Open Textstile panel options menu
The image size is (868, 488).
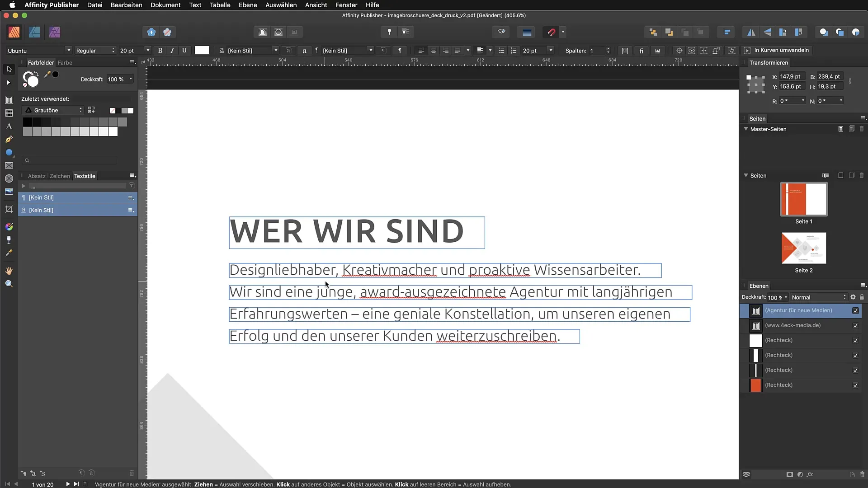pyautogui.click(x=132, y=176)
